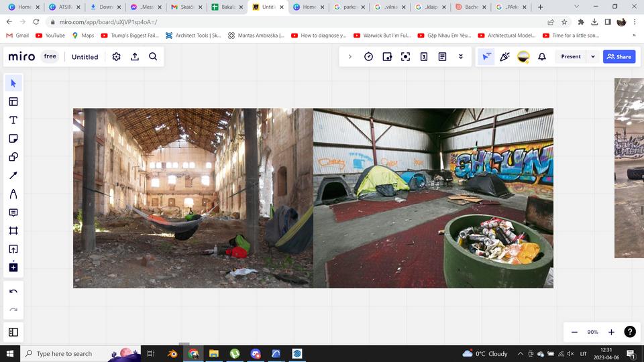This screenshot has width=644, height=362.
Task: Select the Pen tool
Action: 13,194
